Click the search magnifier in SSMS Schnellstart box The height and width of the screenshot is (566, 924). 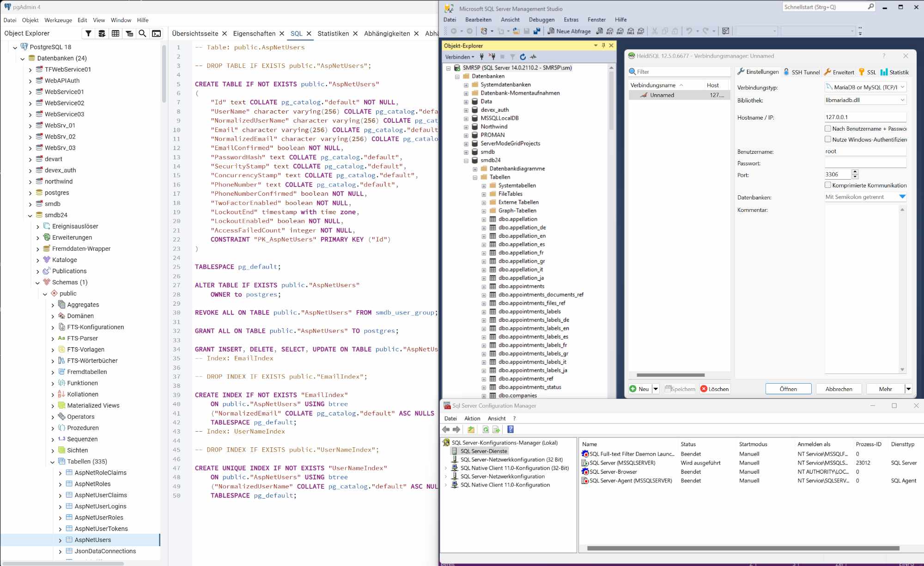870,7
